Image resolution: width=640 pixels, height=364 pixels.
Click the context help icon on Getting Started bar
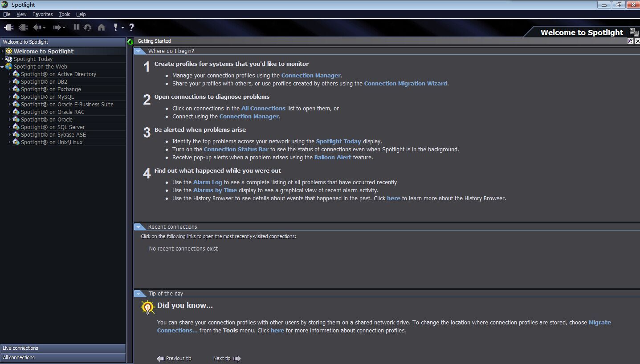click(630, 41)
